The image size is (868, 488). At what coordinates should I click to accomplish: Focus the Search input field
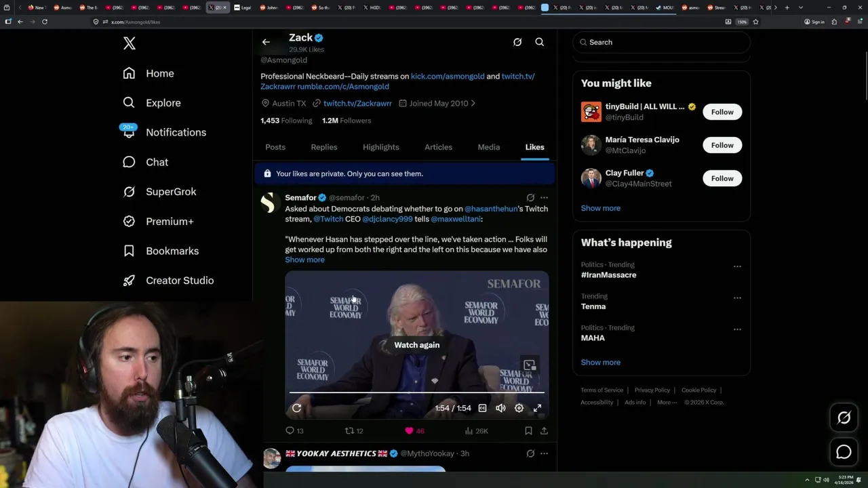(x=661, y=42)
